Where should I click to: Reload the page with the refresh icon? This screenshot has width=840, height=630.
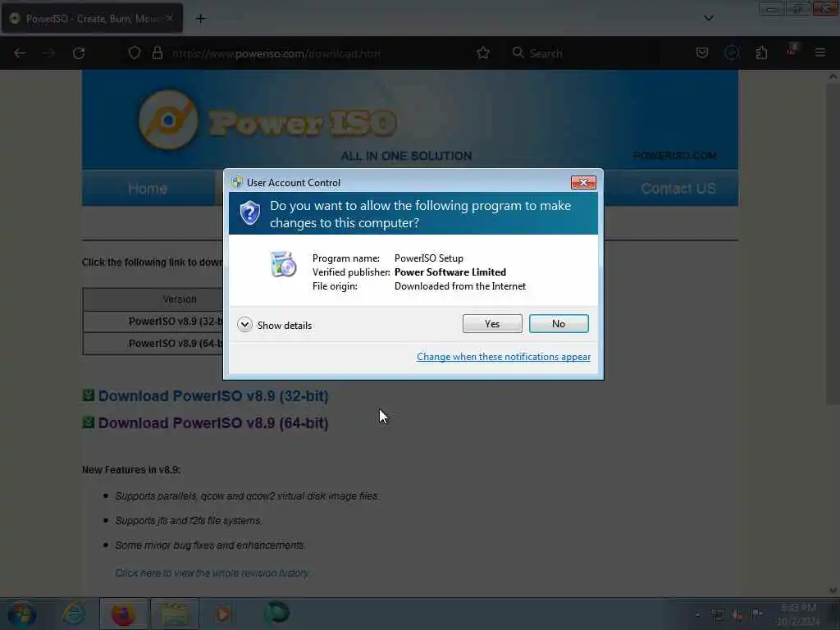click(x=79, y=53)
